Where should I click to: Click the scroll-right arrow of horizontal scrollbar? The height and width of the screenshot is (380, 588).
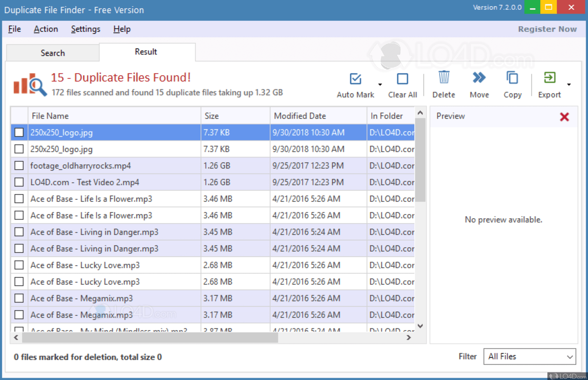click(x=408, y=337)
